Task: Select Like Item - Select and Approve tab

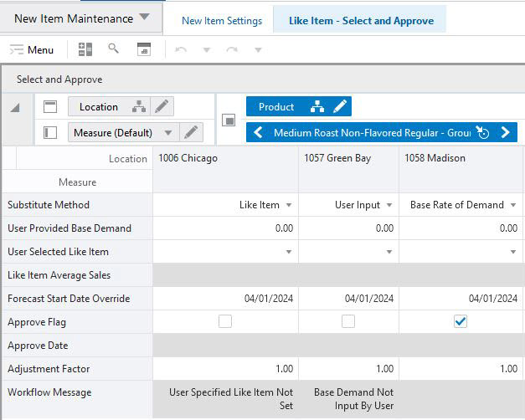Action: (361, 21)
